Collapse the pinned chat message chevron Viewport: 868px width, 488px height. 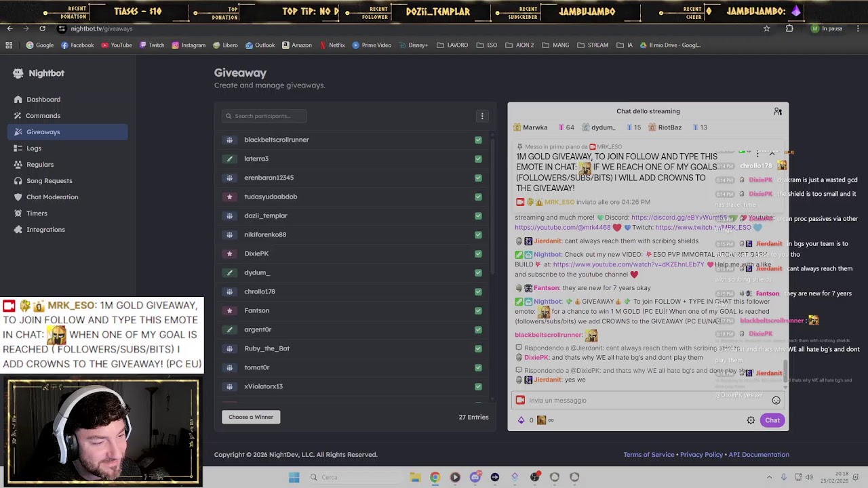point(772,154)
